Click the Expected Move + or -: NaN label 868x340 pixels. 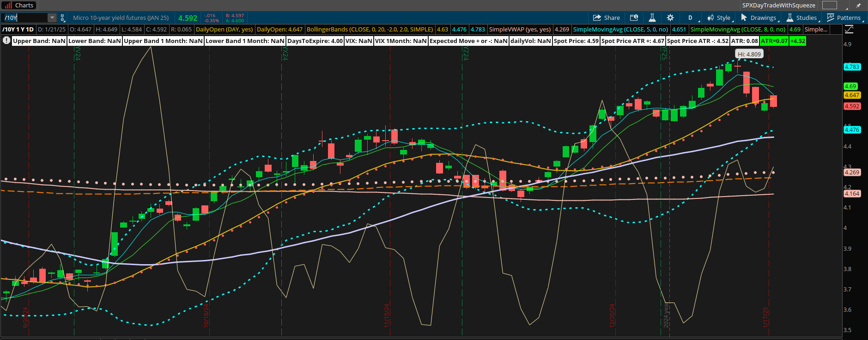[x=468, y=41]
